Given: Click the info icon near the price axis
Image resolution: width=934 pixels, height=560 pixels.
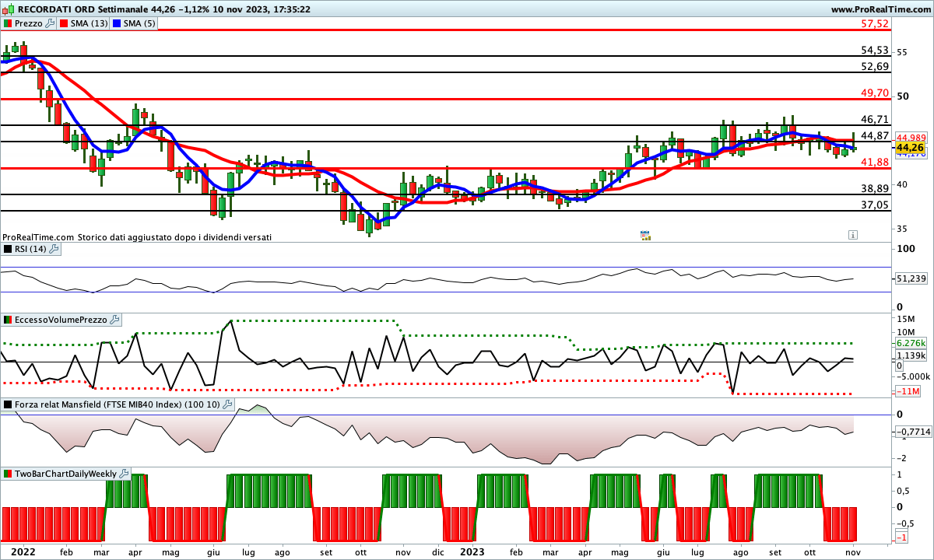Looking at the screenshot, I should click(x=853, y=235).
